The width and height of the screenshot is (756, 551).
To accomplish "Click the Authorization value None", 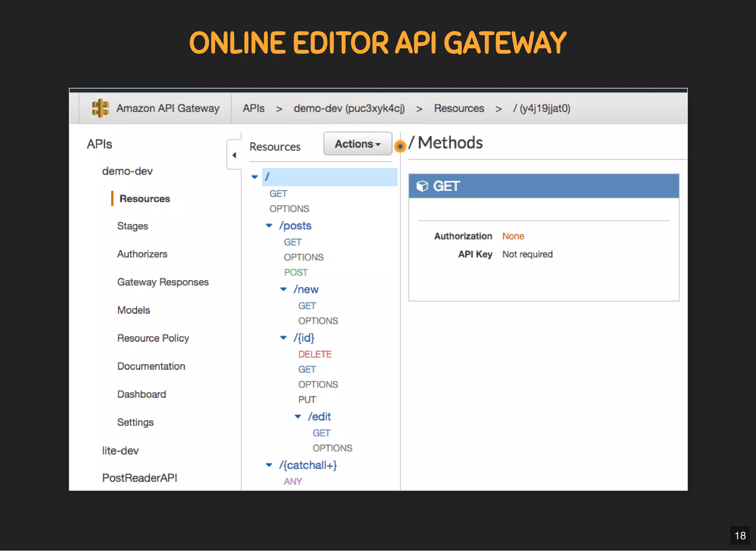I will click(513, 236).
